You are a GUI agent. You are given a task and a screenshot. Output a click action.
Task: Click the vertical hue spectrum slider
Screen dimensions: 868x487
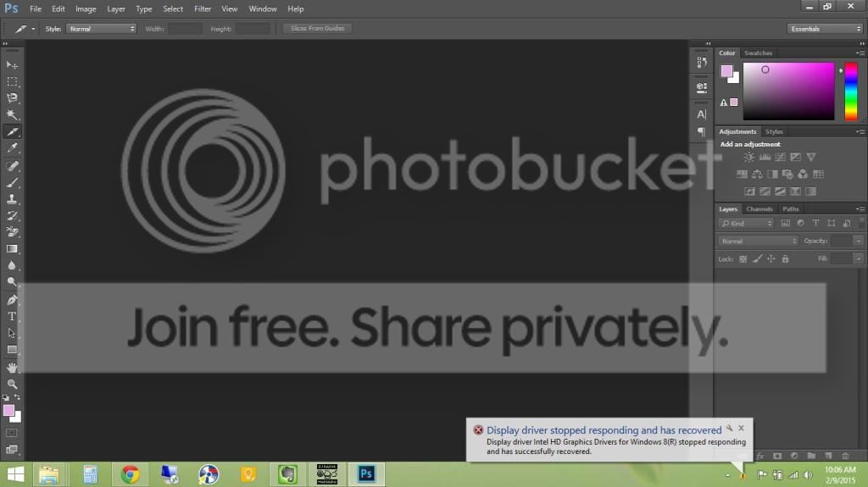pyautogui.click(x=851, y=91)
